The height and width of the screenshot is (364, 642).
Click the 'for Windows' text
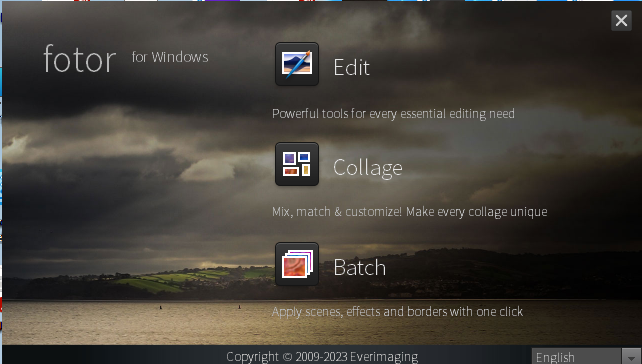pyautogui.click(x=170, y=57)
